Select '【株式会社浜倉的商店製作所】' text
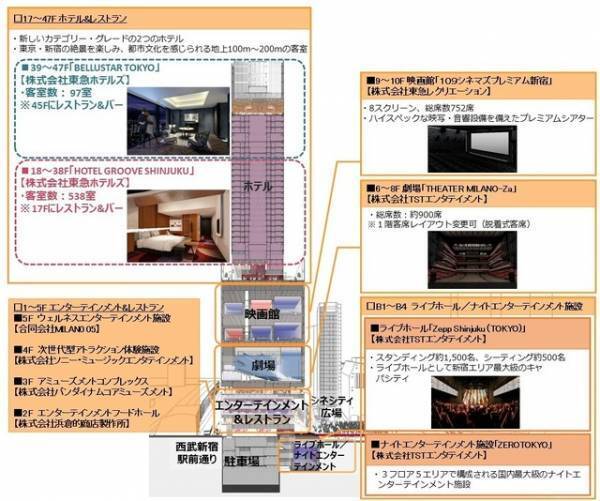Screen dimensions: 600x501 [72, 424]
